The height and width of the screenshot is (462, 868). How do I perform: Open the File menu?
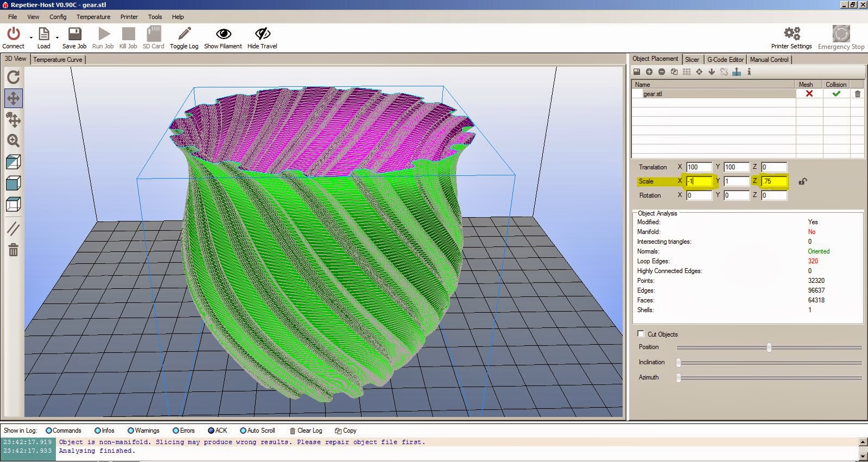point(12,17)
